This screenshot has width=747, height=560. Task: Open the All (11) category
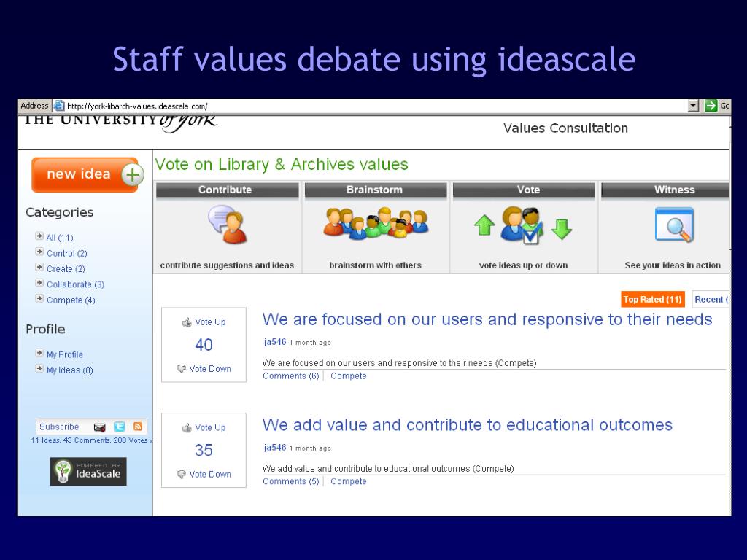pos(60,237)
